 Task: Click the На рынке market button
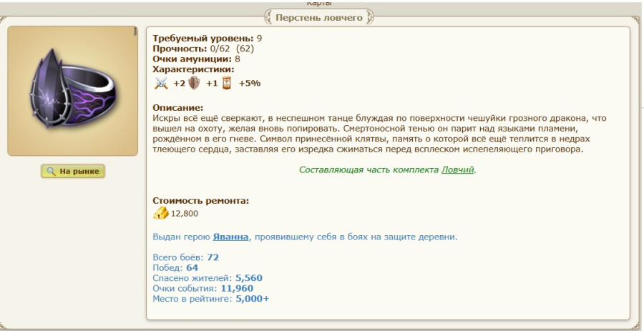73,172
